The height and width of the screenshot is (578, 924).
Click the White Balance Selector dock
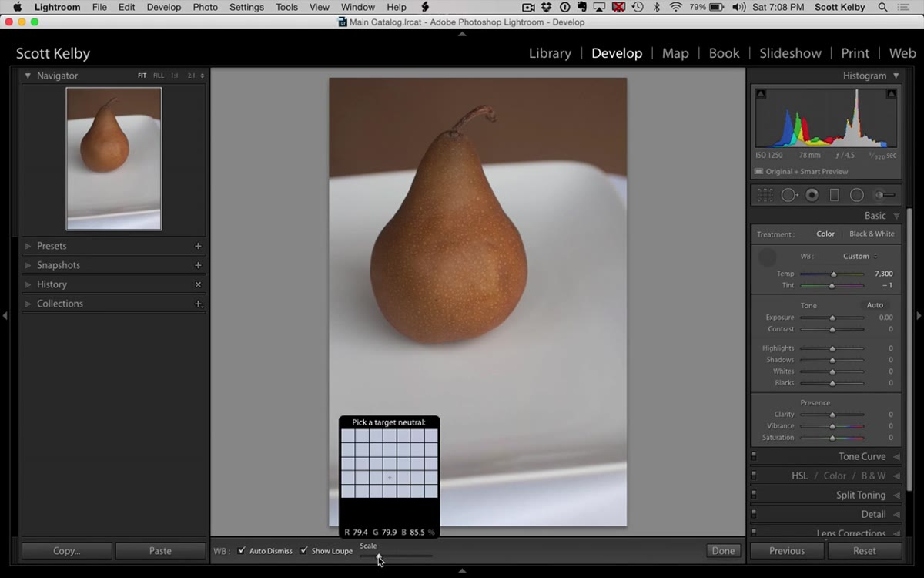click(x=767, y=257)
